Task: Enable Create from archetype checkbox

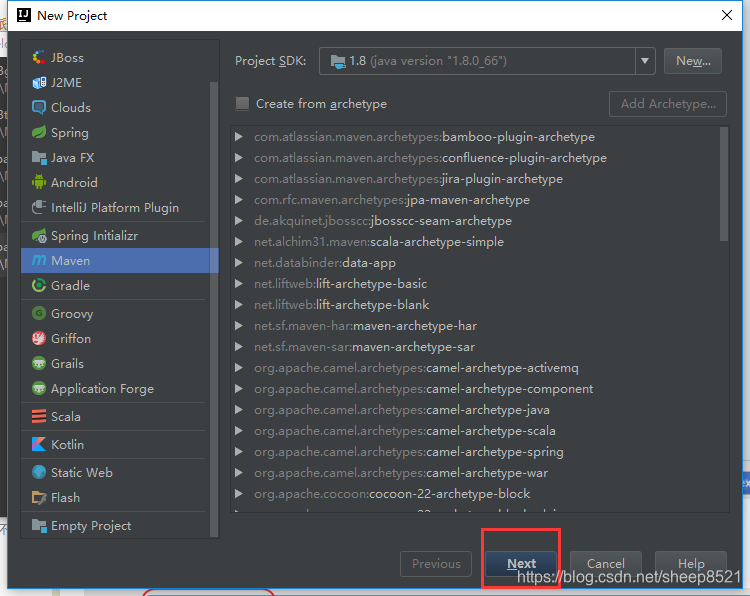Action: (243, 104)
